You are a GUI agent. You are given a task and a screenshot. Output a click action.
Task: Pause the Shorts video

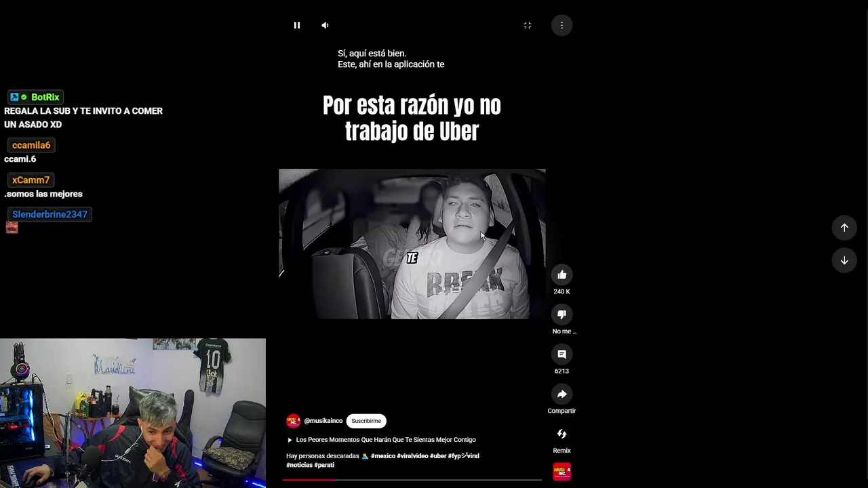point(296,25)
